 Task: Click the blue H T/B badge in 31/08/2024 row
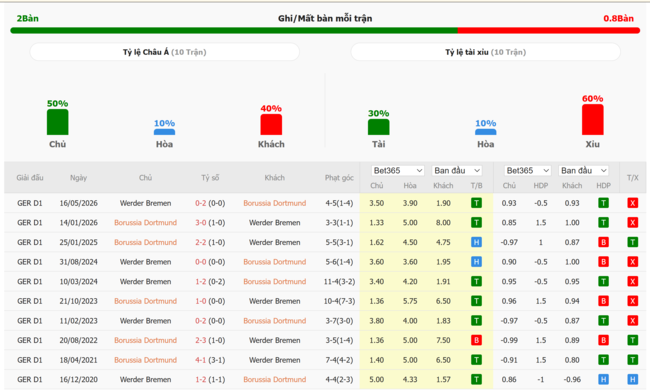[x=476, y=262]
